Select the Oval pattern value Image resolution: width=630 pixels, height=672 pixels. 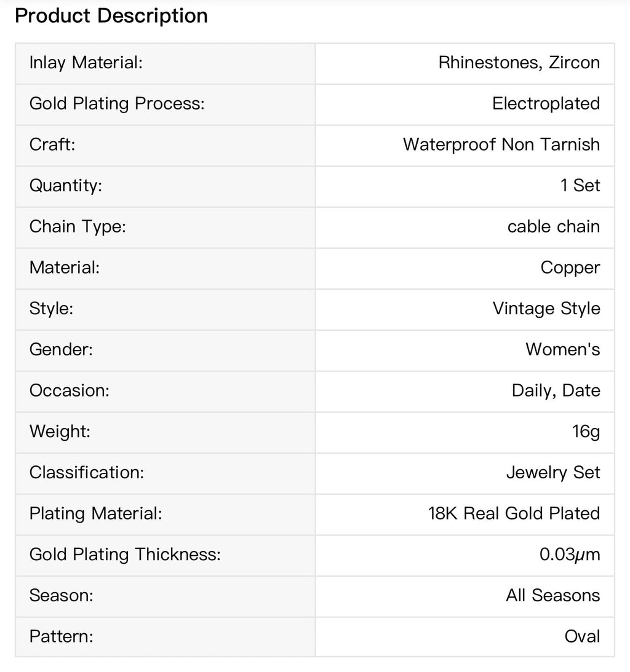[583, 636]
